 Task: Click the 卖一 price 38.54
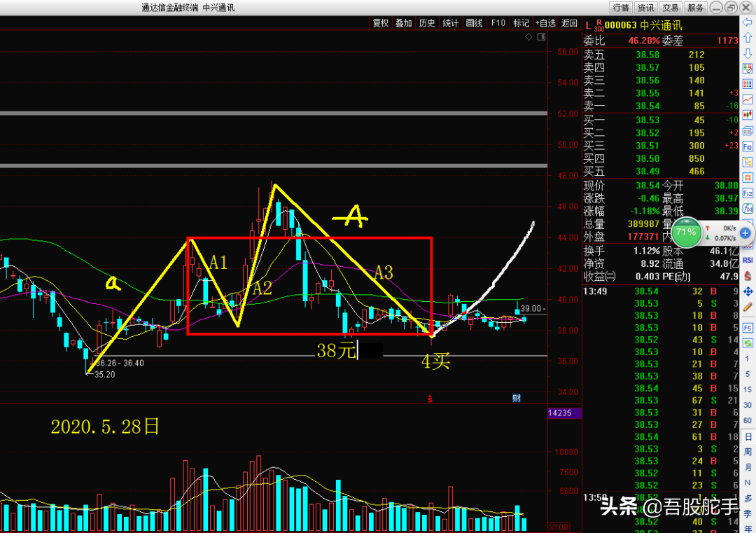pos(647,106)
